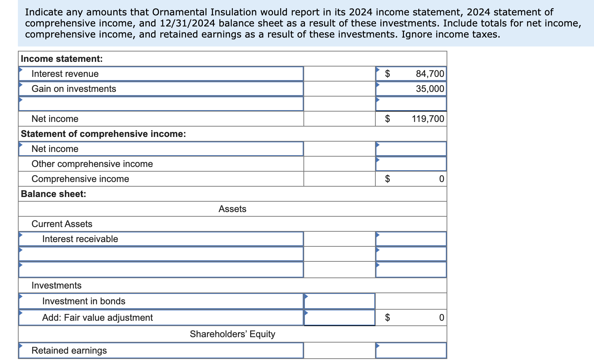
Task: Click the blue marker beside Interest revenue row
Action: point(21,70)
